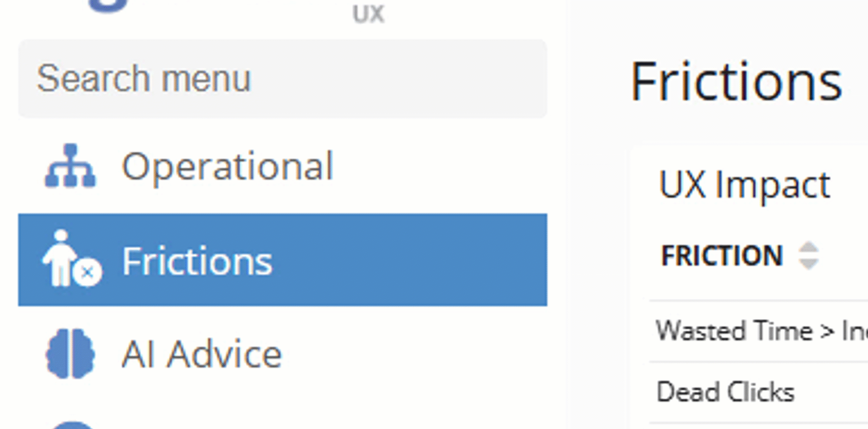Open the Operational menu item

click(227, 166)
